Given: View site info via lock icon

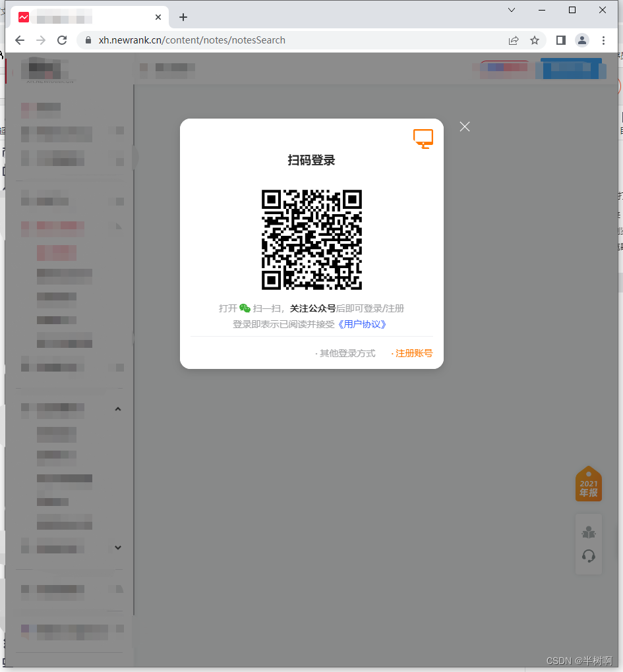Looking at the screenshot, I should click(x=88, y=40).
